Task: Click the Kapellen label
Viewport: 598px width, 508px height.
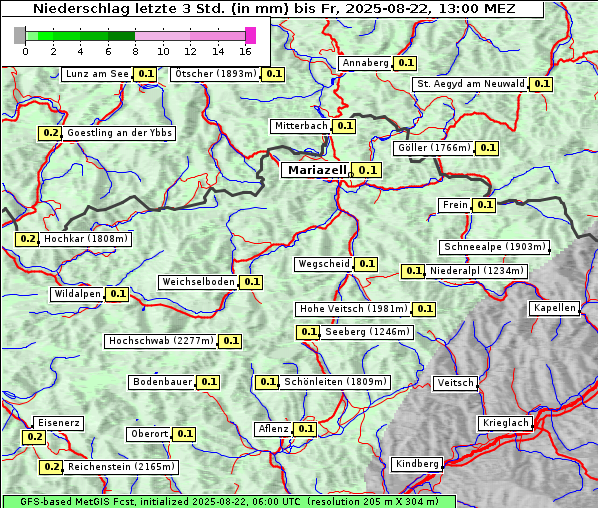Action: click(554, 308)
